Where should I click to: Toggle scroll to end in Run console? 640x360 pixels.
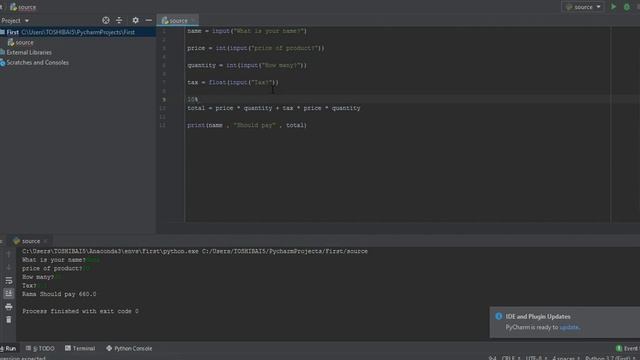coord(9,293)
